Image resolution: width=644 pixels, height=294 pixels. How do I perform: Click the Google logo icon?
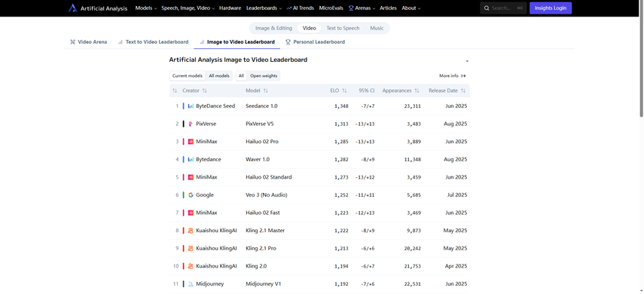[x=191, y=195]
